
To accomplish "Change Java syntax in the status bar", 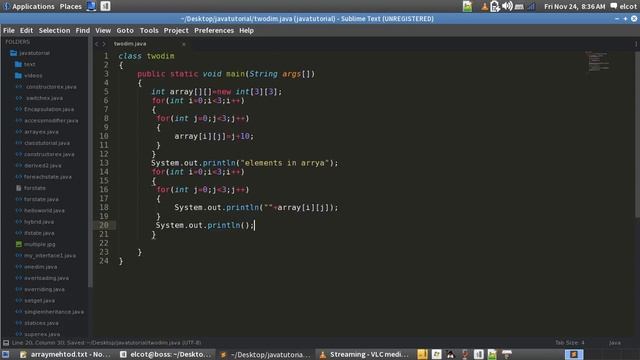I will [x=615, y=343].
